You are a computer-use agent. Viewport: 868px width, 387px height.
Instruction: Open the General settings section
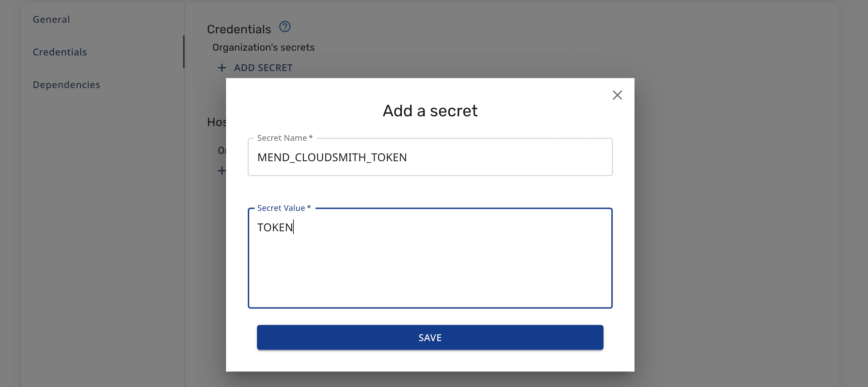click(x=51, y=20)
